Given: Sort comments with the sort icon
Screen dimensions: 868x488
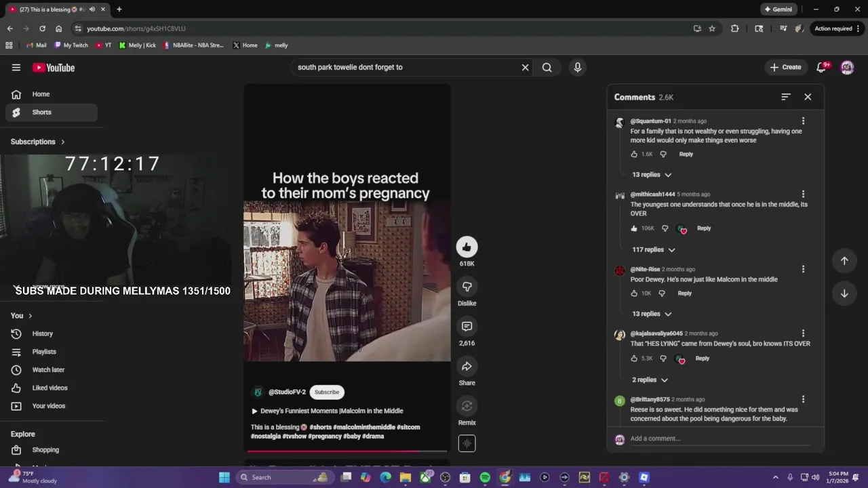Looking at the screenshot, I should pyautogui.click(x=785, y=97).
